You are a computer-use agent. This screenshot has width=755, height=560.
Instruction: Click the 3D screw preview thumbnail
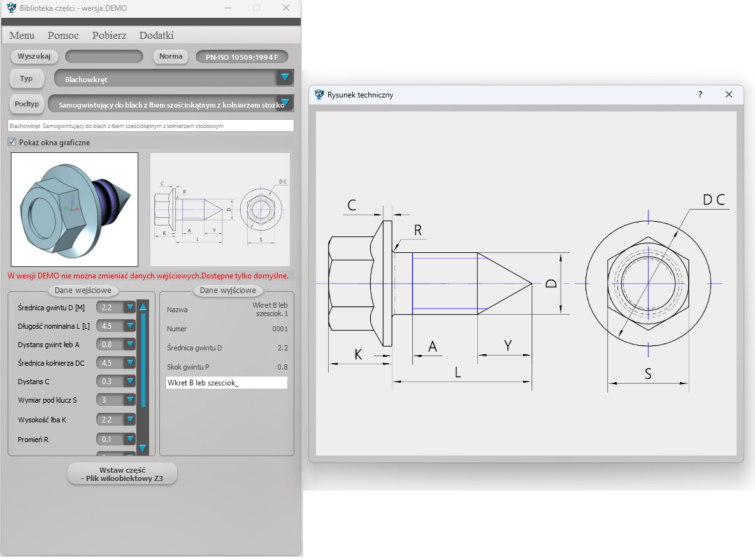click(x=75, y=209)
